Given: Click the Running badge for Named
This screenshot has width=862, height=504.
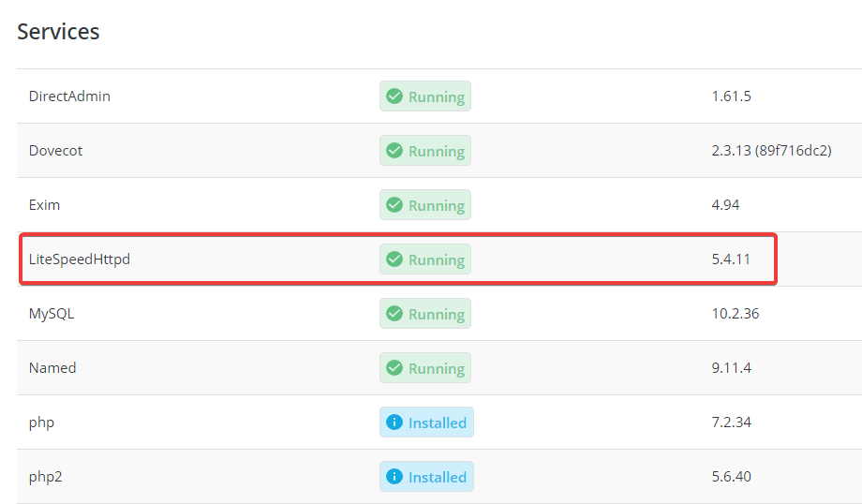Looking at the screenshot, I should [x=425, y=368].
